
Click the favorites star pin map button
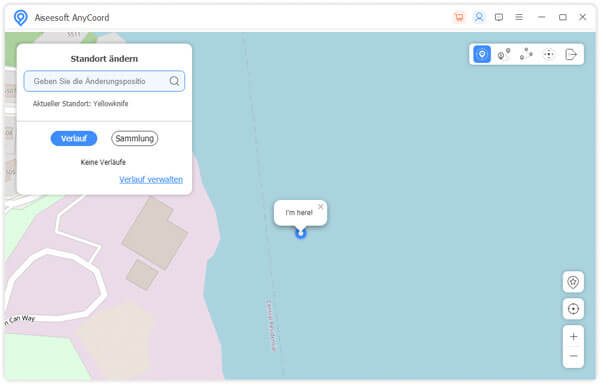(x=573, y=282)
